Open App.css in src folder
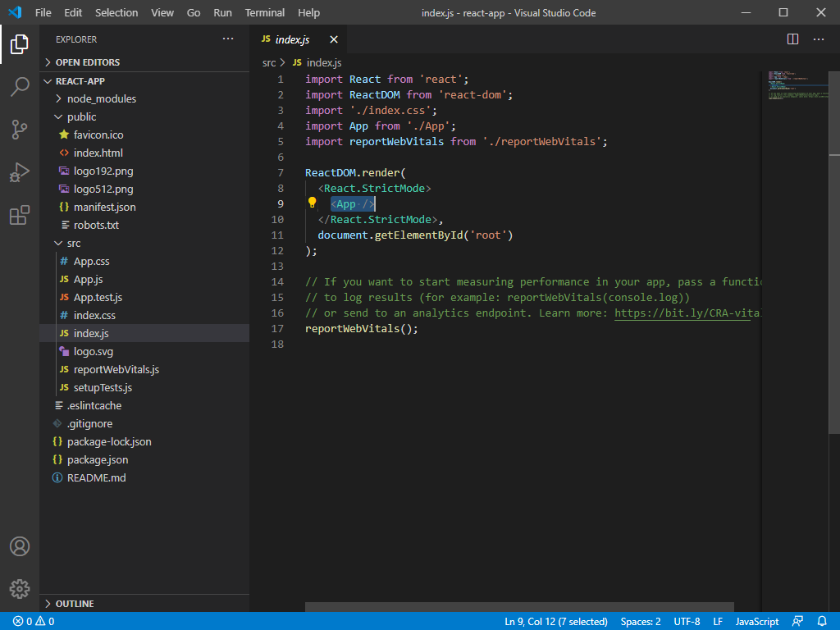The image size is (840, 630). [144, 262]
